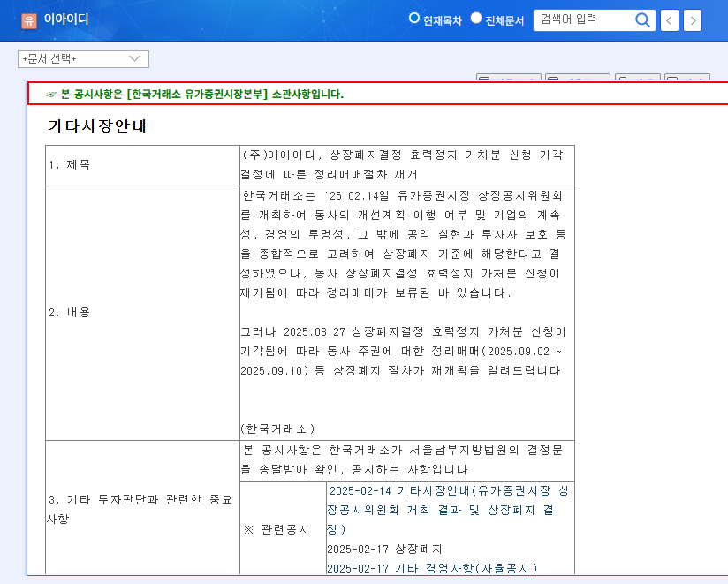Click '3. 기타 투자판단과 관련한 중요사항' label

[140, 509]
